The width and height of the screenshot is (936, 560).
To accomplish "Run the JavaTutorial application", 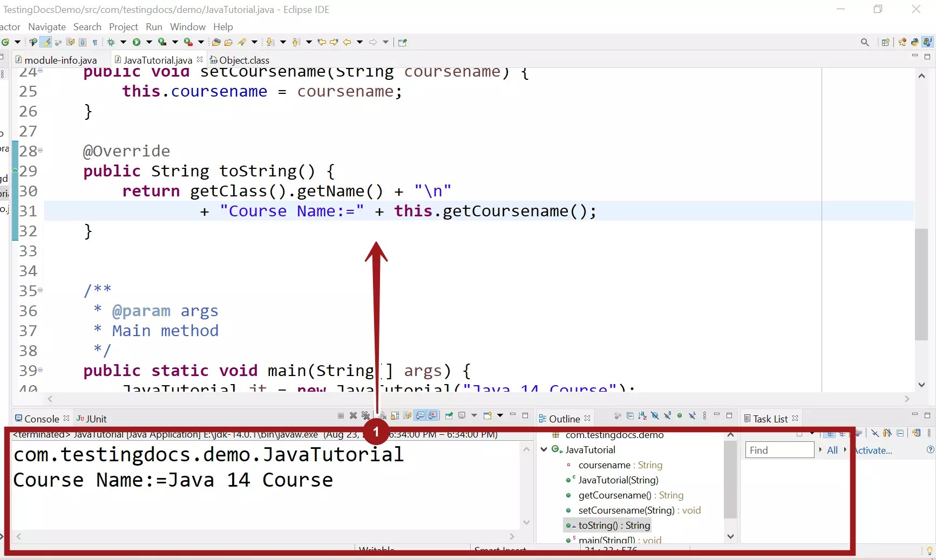I will click(137, 42).
